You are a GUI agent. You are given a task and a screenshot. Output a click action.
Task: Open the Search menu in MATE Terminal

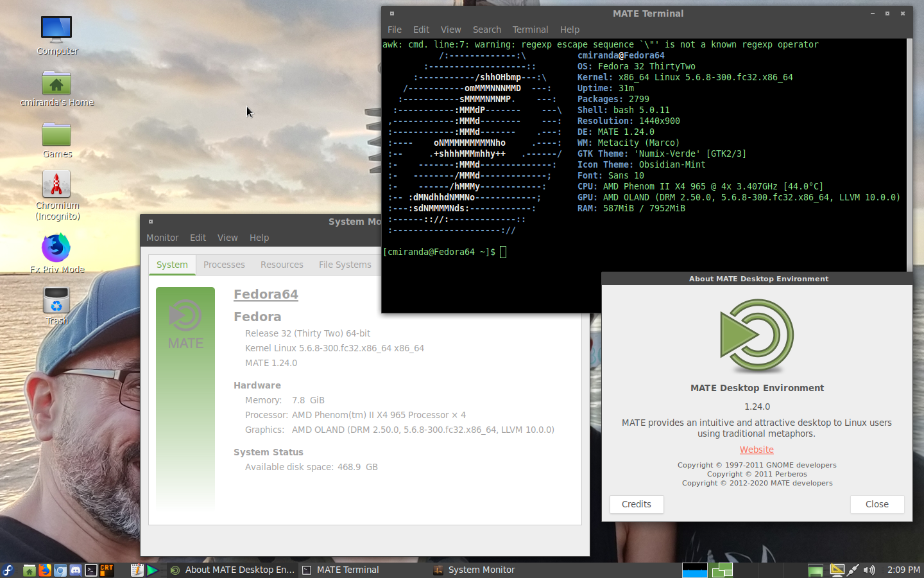click(x=486, y=30)
